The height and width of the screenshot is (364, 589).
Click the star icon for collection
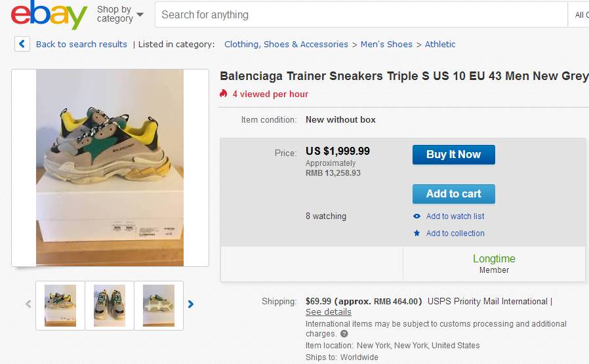pos(416,233)
